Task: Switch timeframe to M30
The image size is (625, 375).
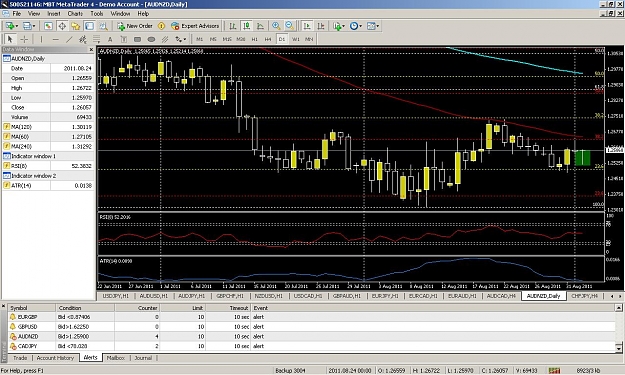Action: 241,39
